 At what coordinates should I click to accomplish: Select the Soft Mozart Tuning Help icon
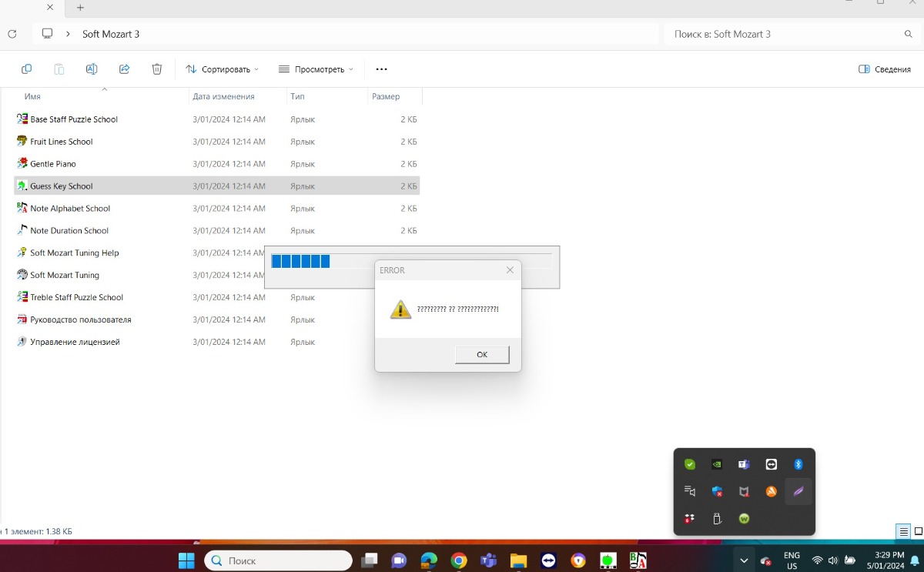coord(22,253)
